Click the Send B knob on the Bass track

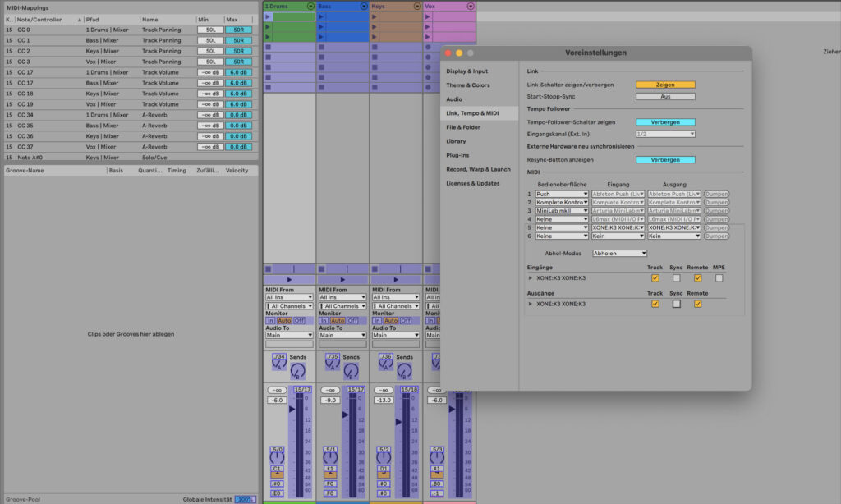(x=351, y=371)
